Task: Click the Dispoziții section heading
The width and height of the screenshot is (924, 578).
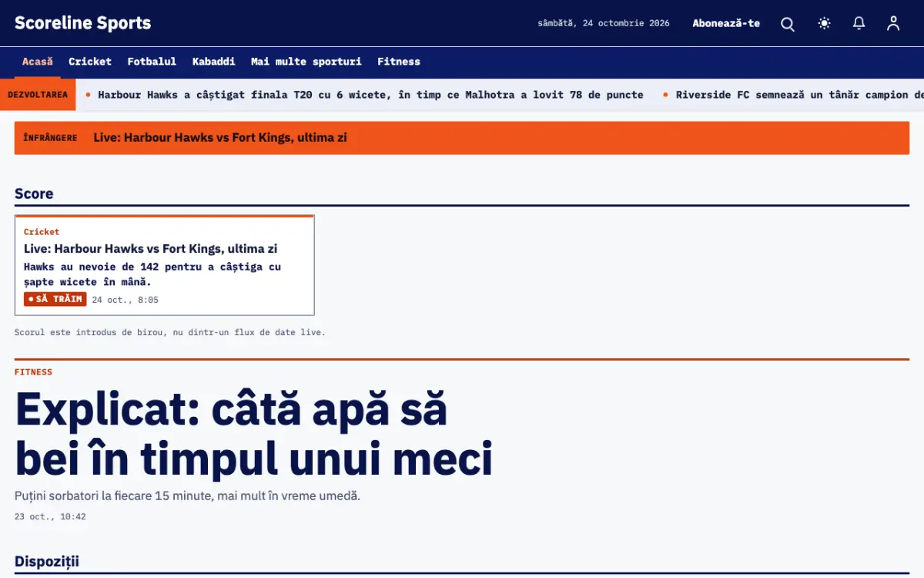Action: point(47,562)
